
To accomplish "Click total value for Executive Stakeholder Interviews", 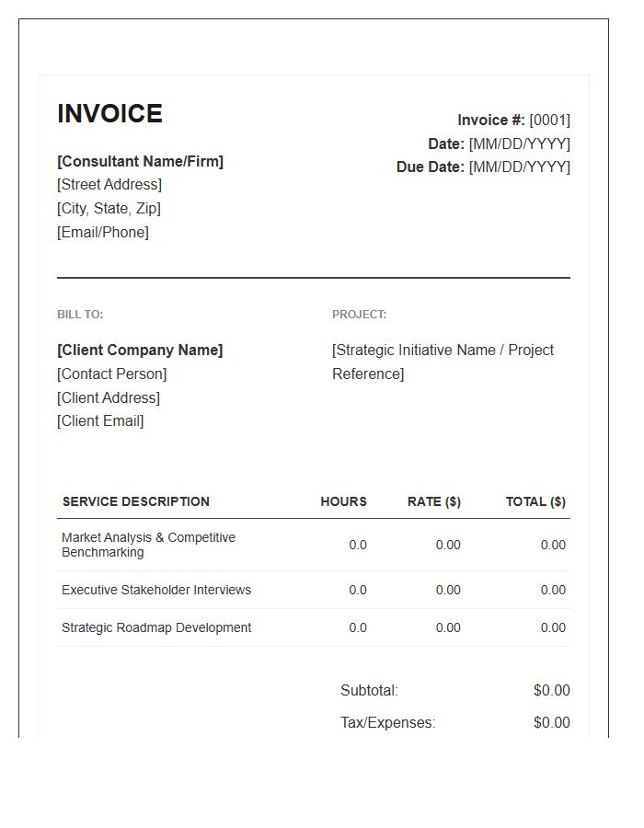I will tap(553, 590).
